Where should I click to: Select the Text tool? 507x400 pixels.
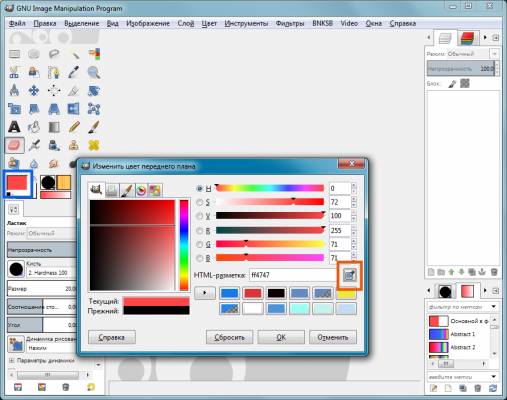14,127
